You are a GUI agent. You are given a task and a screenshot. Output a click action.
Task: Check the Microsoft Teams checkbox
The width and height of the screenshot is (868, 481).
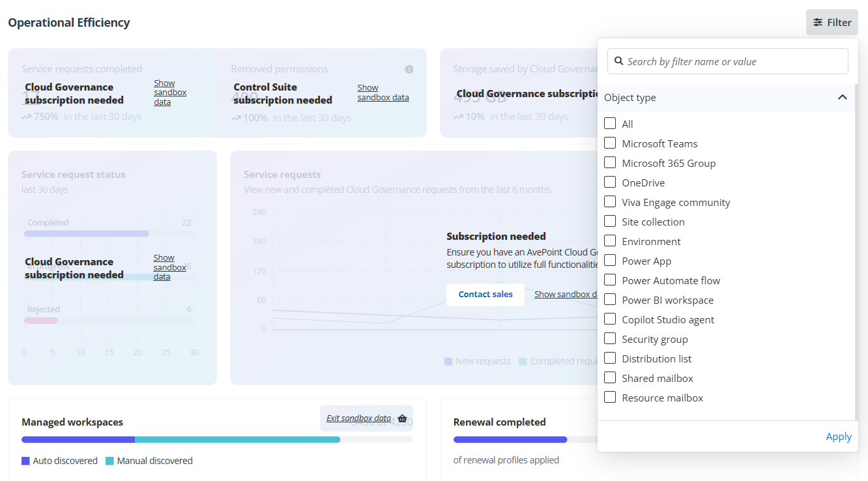point(610,143)
